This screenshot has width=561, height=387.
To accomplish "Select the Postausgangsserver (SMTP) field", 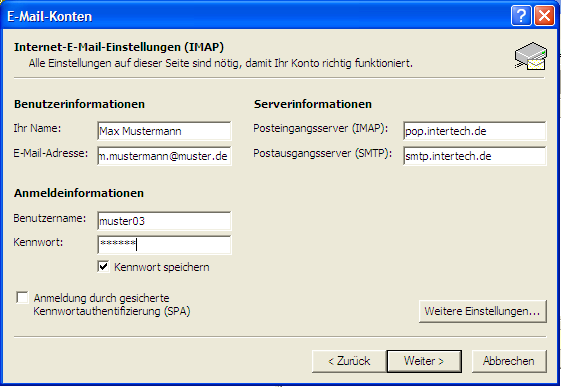I will coord(475,156).
